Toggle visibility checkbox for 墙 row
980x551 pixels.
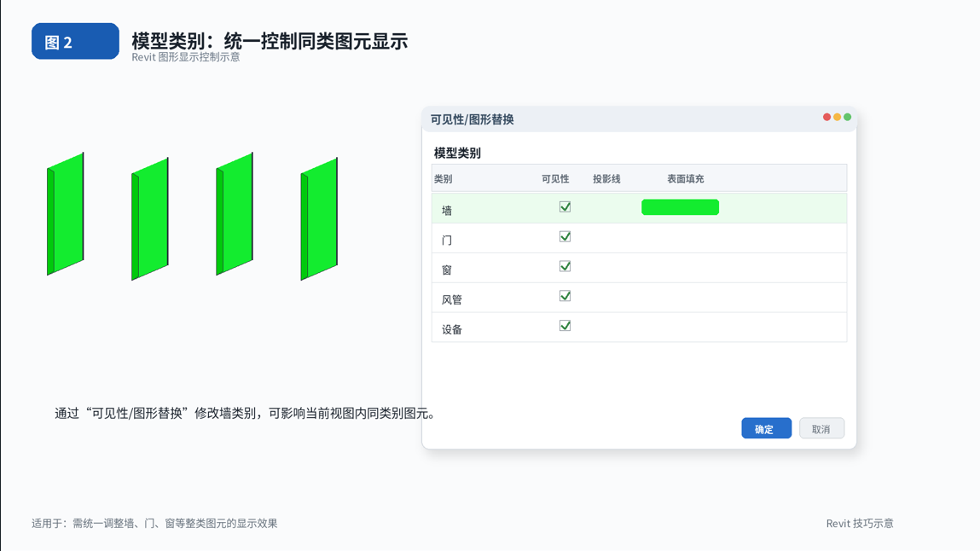point(565,206)
